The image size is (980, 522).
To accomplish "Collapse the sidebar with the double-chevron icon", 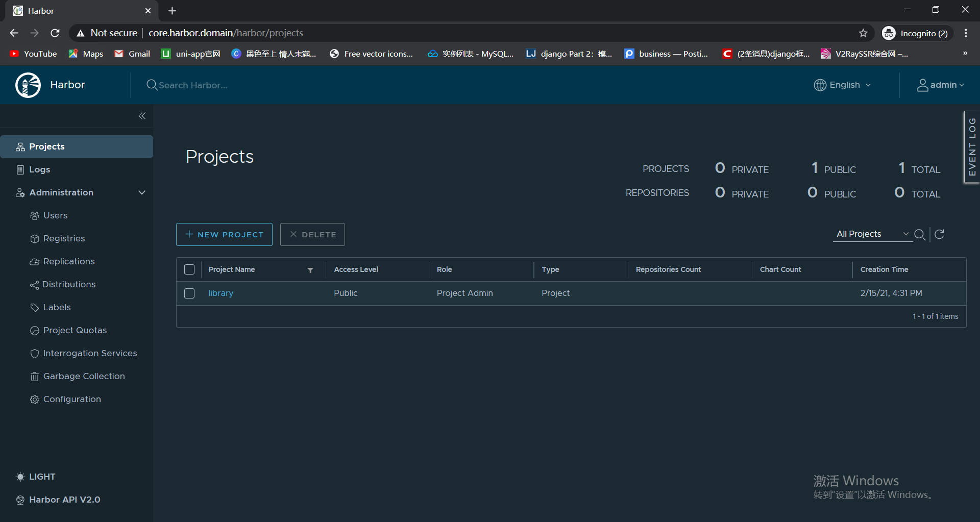I will click(142, 116).
